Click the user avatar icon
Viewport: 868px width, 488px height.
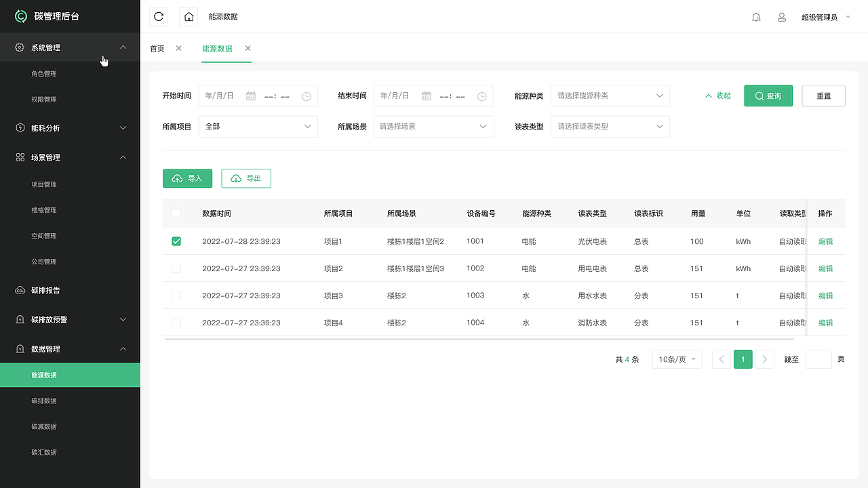(782, 17)
